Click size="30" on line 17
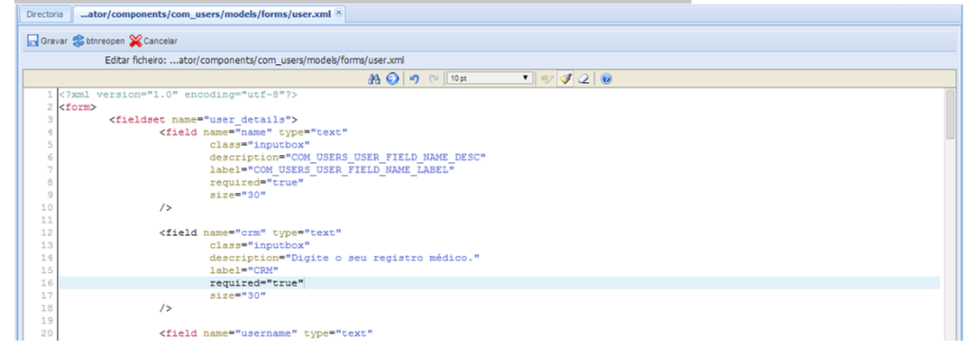The height and width of the screenshot is (355, 980). point(238,296)
